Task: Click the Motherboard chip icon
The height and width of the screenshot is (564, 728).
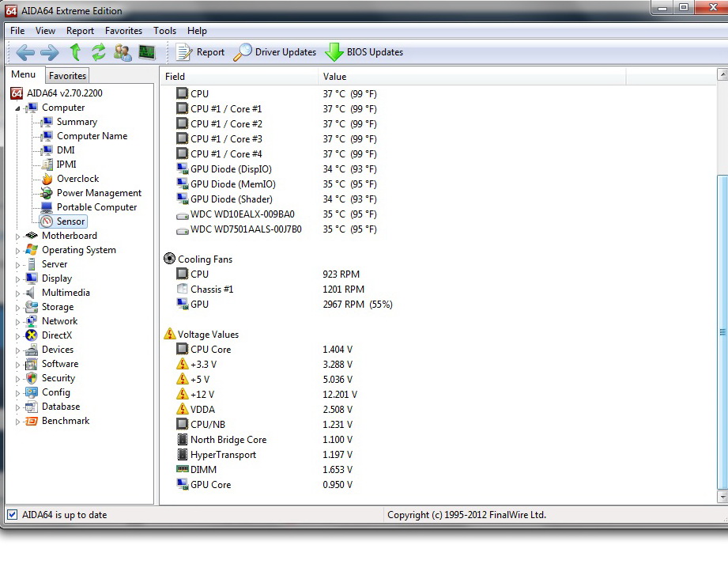Action: point(32,236)
